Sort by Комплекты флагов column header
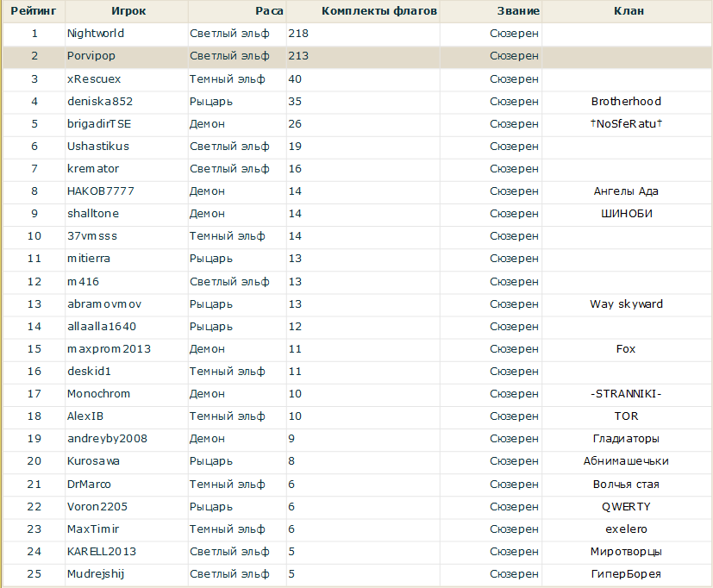Image resolution: width=713 pixels, height=588 pixels. 378,11
